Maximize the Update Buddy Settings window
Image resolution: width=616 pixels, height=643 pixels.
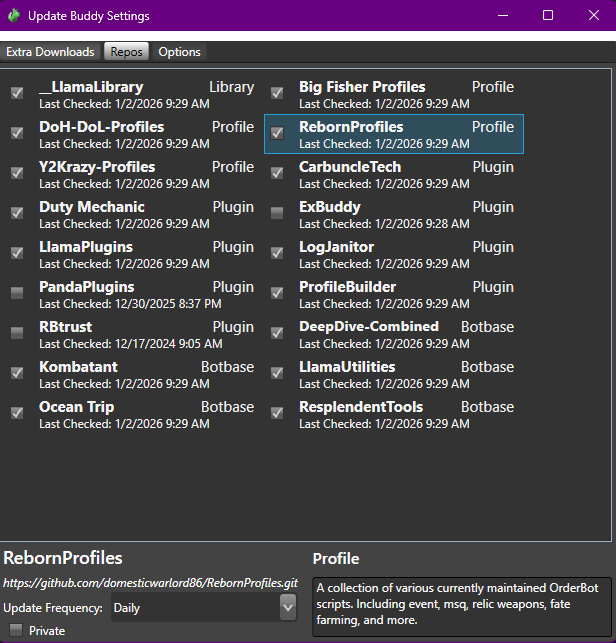tap(548, 16)
